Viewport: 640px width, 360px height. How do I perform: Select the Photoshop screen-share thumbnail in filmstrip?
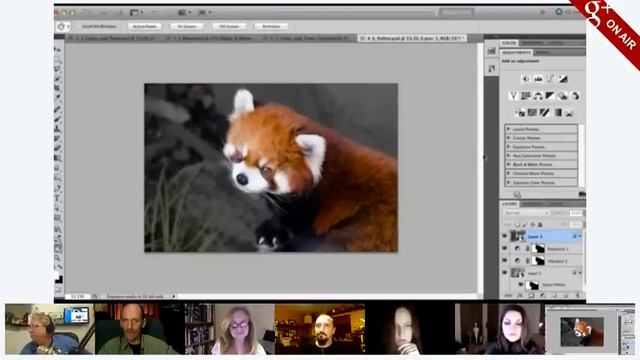coord(590,329)
